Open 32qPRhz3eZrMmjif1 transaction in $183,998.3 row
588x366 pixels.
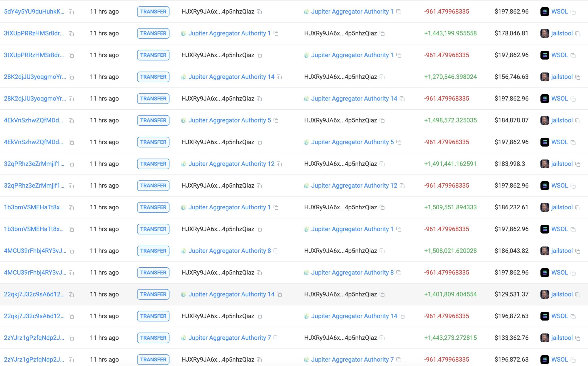(x=34, y=164)
